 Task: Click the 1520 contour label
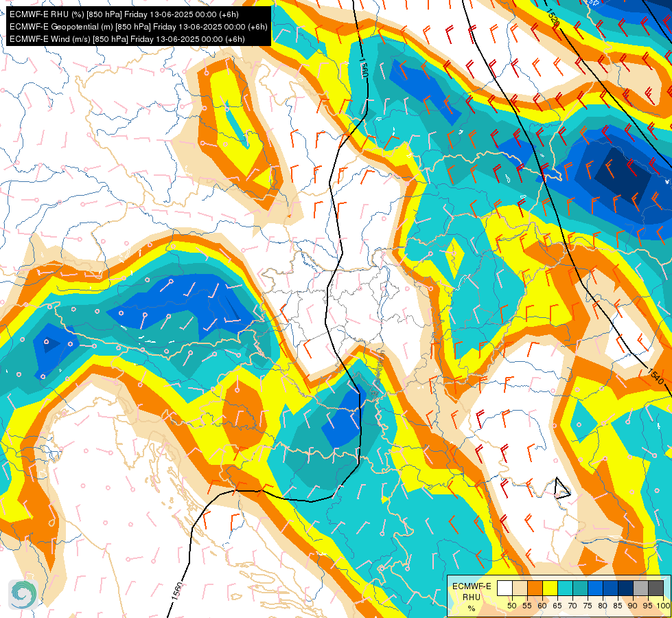[x=553, y=16]
